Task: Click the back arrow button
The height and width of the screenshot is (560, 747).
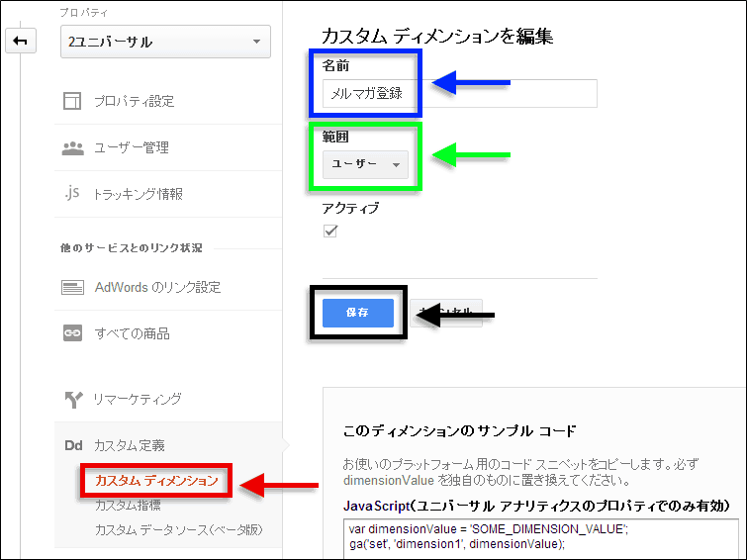Action: [x=21, y=41]
